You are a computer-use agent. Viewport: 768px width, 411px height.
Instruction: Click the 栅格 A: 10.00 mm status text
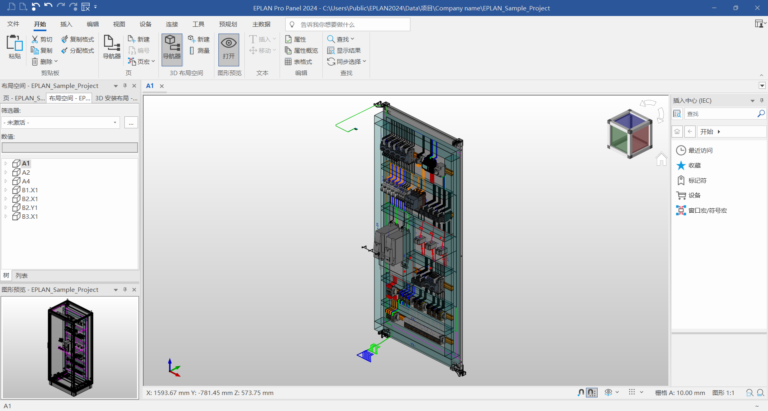point(680,393)
